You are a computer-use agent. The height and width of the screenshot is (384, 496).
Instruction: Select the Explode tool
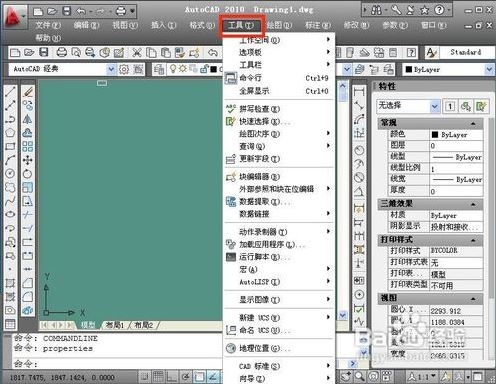(28, 310)
